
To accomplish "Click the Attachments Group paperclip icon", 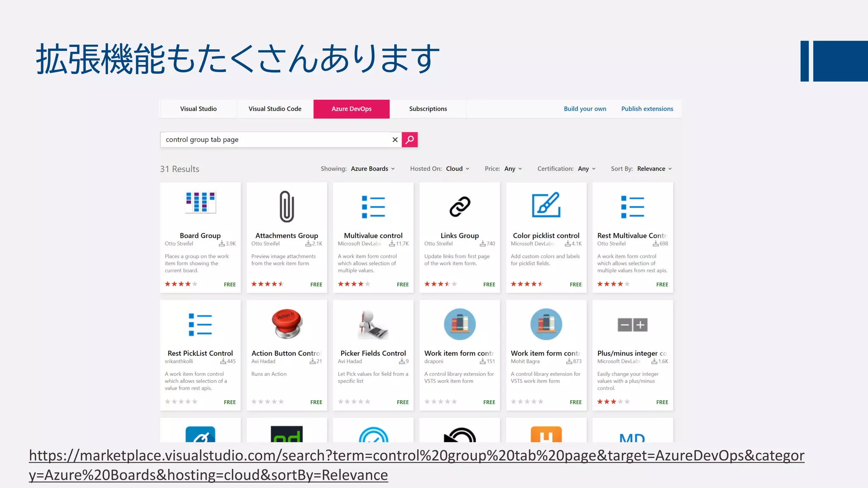I will click(287, 206).
